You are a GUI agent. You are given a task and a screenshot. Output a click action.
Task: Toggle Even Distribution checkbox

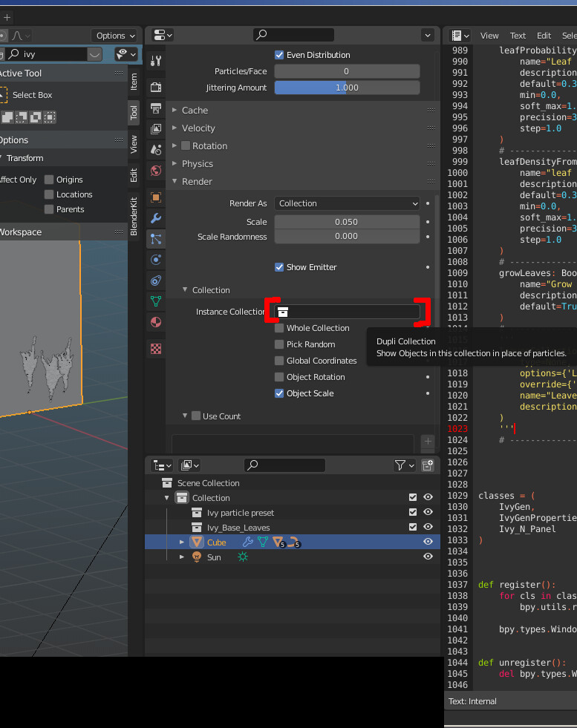point(279,55)
